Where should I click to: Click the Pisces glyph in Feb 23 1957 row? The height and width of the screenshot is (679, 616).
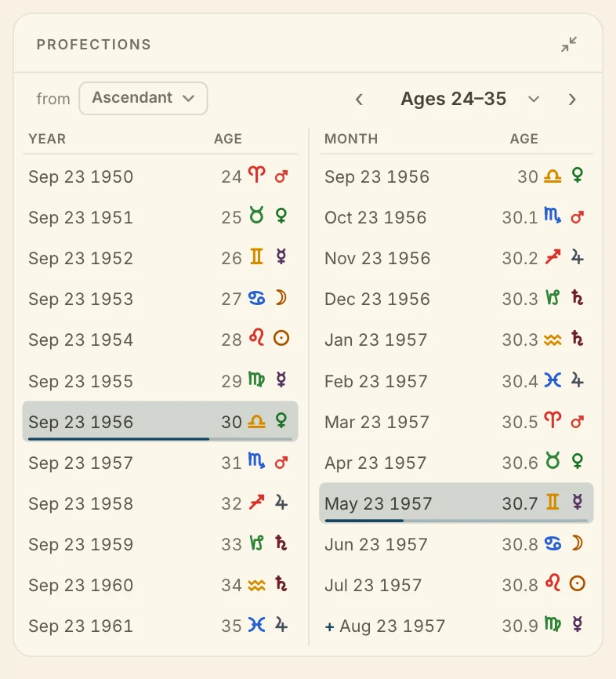[553, 380]
